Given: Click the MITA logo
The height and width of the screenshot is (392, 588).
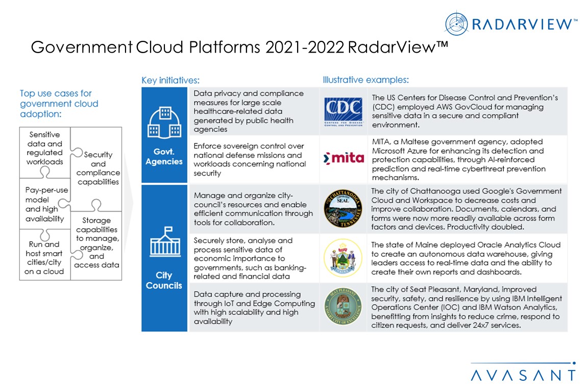Looking at the screenshot, I should (344, 159).
